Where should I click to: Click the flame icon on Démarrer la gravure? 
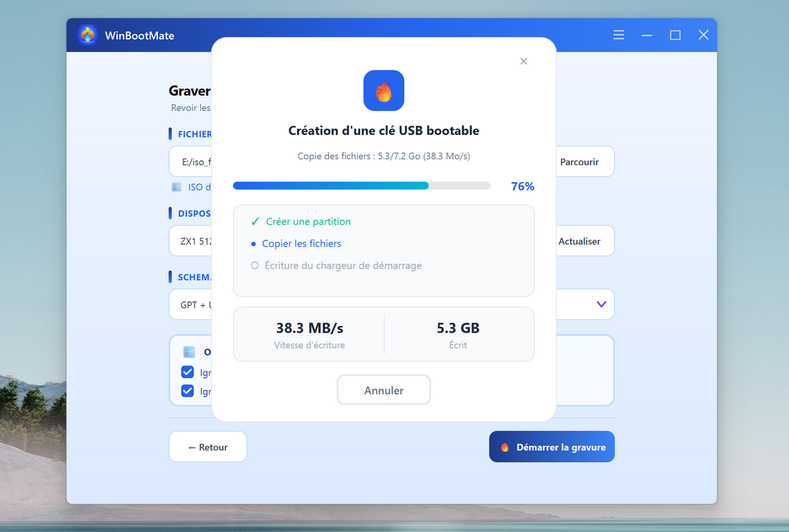tap(505, 447)
